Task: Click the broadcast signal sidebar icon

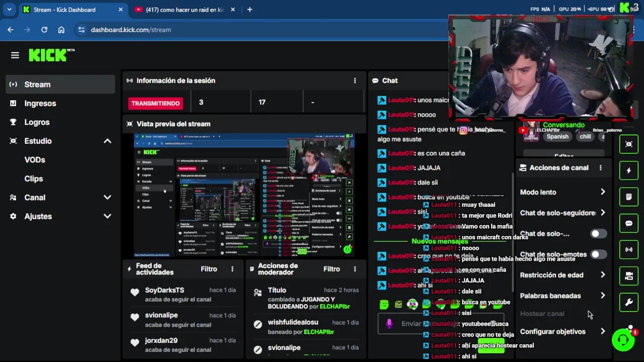Action: 629,249
